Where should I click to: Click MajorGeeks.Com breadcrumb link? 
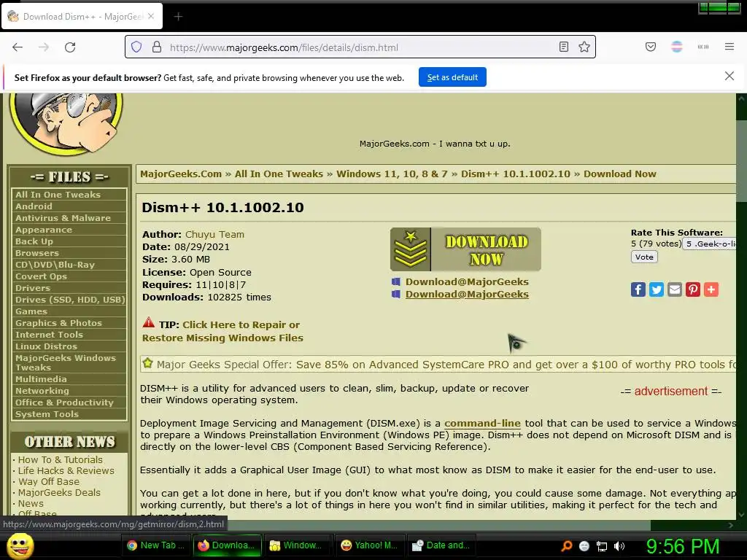[181, 174]
